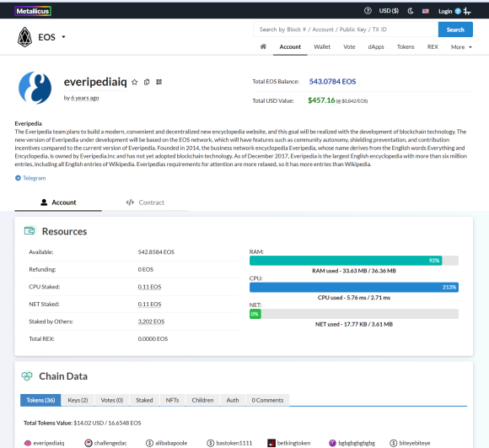
Task: Open the Tokens nav item
Action: coord(406,46)
